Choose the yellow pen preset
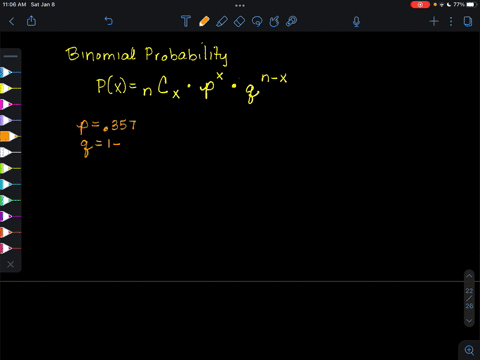 click(x=10, y=88)
